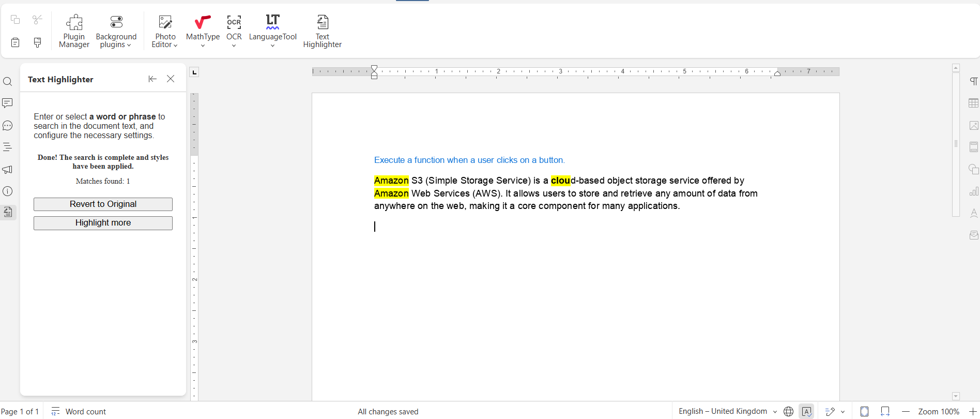Open the About info icon
Screen dimensions: 980x419
[8, 191]
